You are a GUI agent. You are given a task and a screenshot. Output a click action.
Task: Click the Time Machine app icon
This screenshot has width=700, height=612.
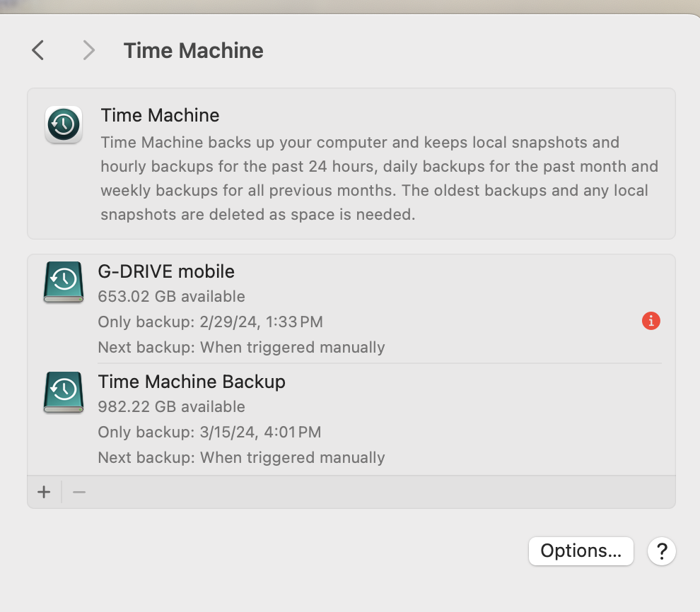click(x=63, y=125)
